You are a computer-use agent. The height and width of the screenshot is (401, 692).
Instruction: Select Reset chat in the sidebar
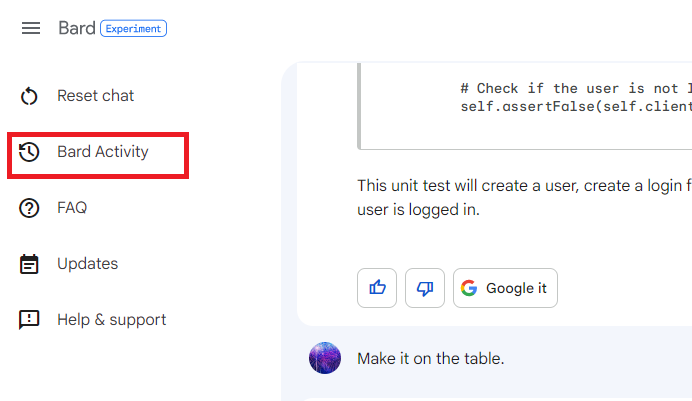[x=95, y=96]
